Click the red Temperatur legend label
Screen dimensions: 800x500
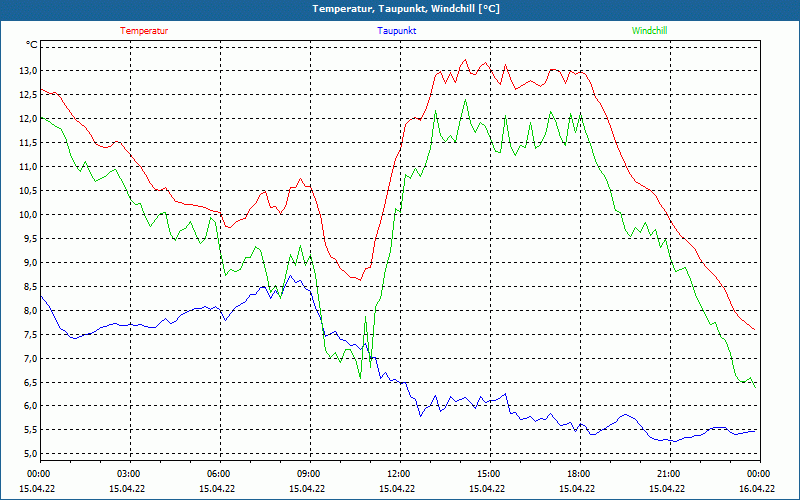[144, 31]
